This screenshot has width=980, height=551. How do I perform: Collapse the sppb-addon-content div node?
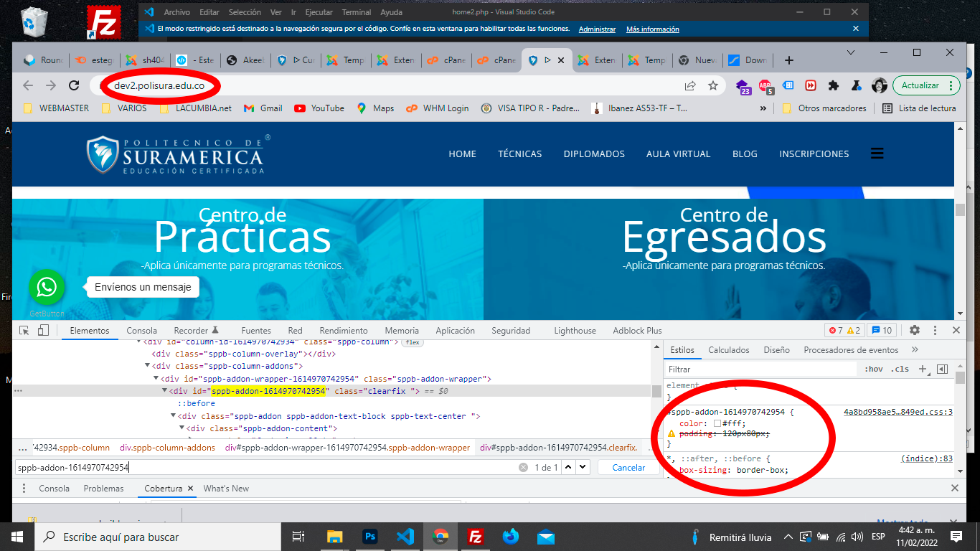click(182, 428)
